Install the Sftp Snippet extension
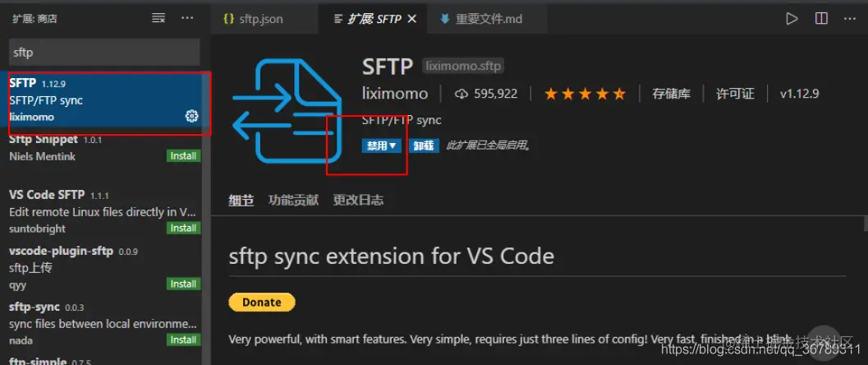Image resolution: width=868 pixels, height=365 pixels. [x=183, y=156]
